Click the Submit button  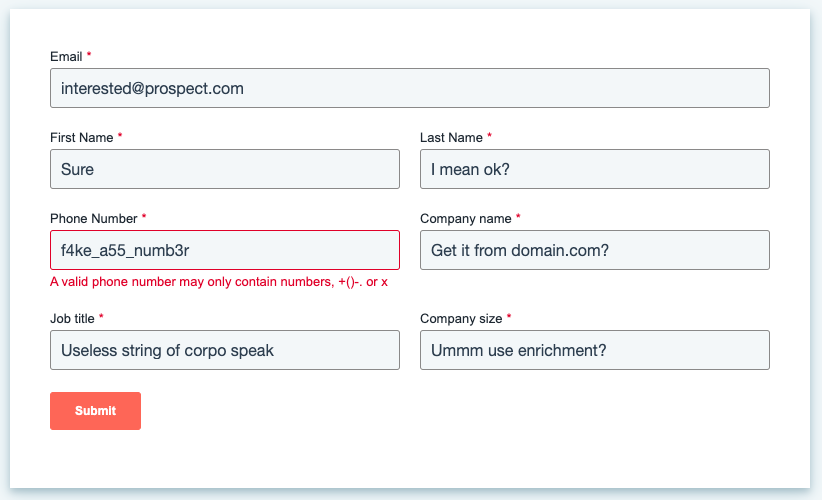point(95,411)
